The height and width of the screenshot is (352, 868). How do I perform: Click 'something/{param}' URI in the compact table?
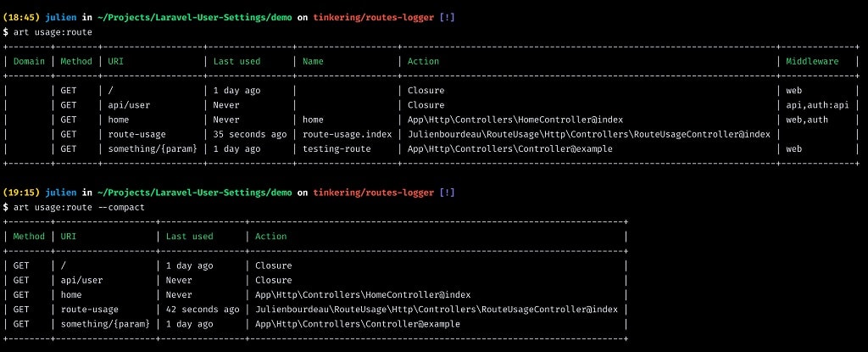(x=105, y=324)
